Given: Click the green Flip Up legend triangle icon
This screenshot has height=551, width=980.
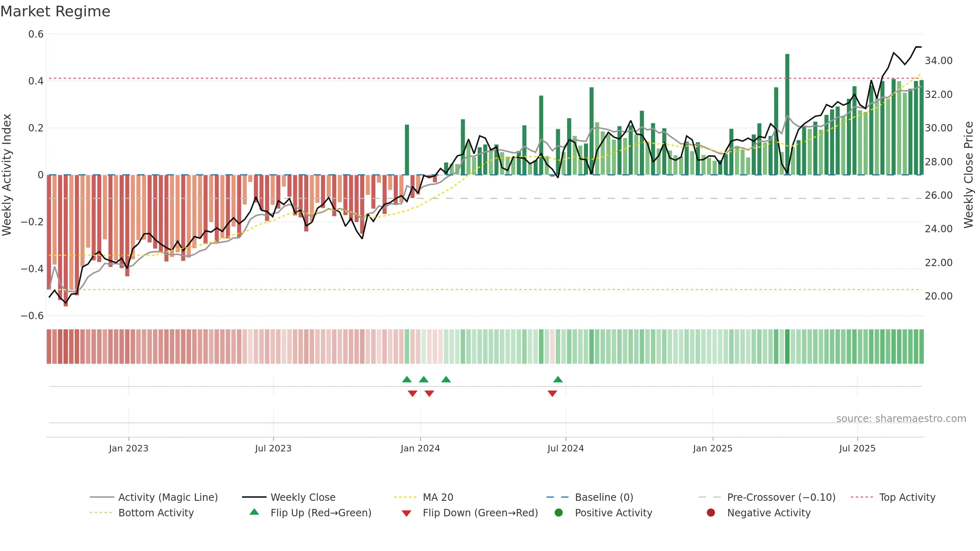Looking at the screenshot, I should click(254, 512).
